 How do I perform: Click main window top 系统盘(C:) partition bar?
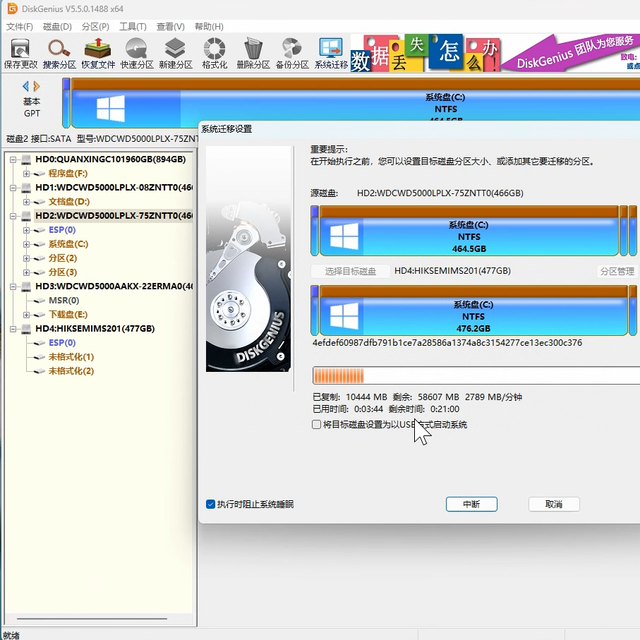355,103
